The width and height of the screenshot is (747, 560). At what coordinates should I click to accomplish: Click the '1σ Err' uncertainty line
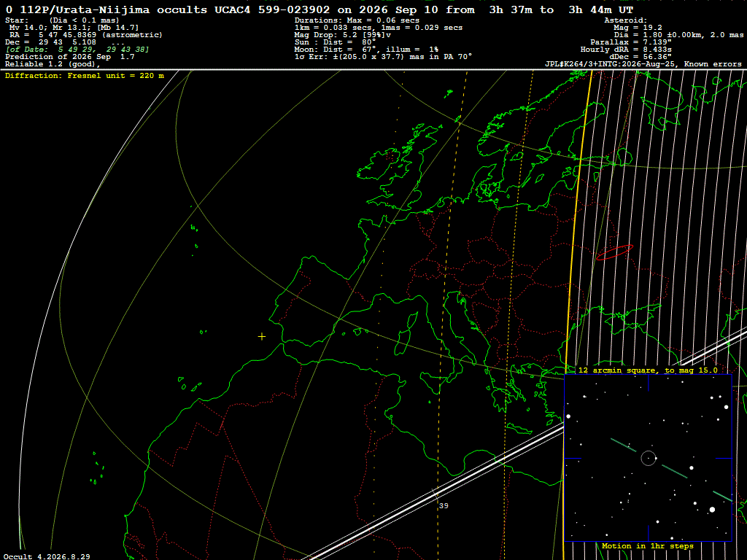(383, 57)
